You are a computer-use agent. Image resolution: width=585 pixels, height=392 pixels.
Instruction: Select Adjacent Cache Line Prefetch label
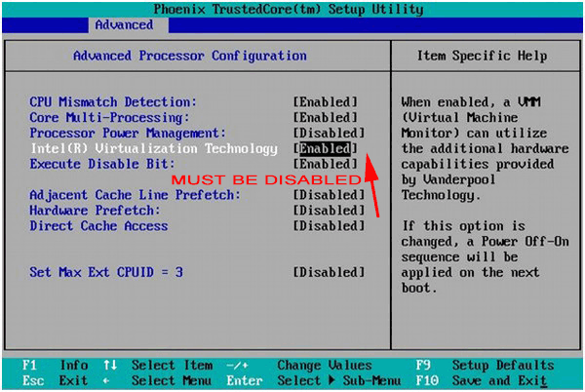[x=136, y=195]
